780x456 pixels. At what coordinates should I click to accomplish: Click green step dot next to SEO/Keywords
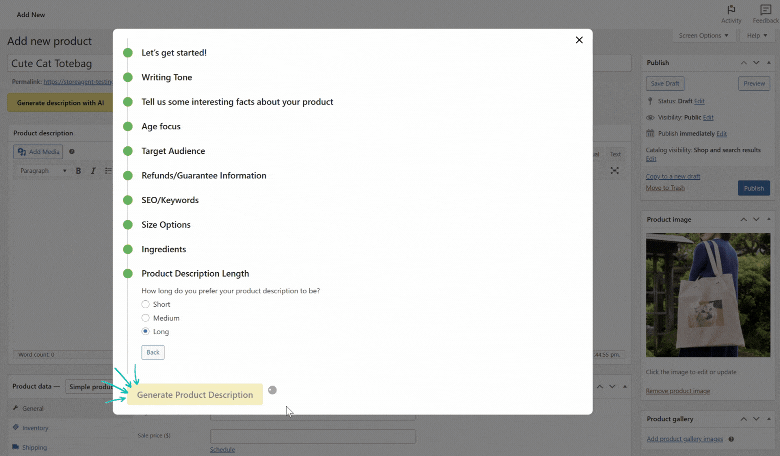click(128, 200)
